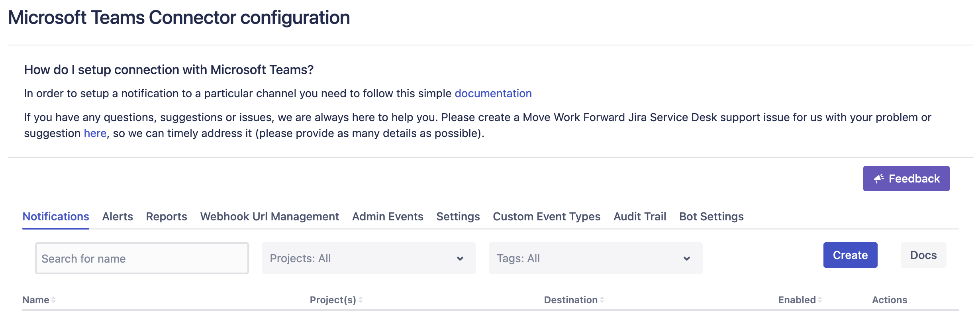Image resolution: width=980 pixels, height=314 pixels.
Task: Sort table by Destination column arrows
Action: pos(602,300)
